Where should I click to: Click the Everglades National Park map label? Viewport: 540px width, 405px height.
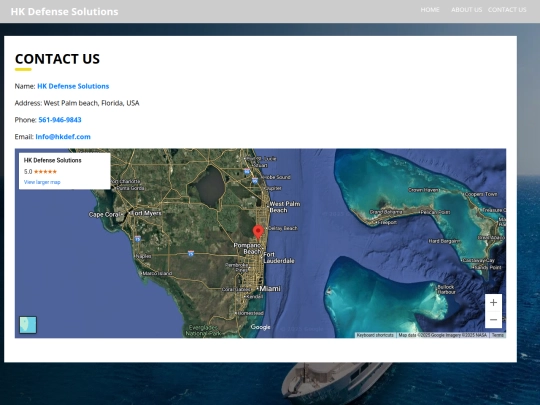pos(204,330)
